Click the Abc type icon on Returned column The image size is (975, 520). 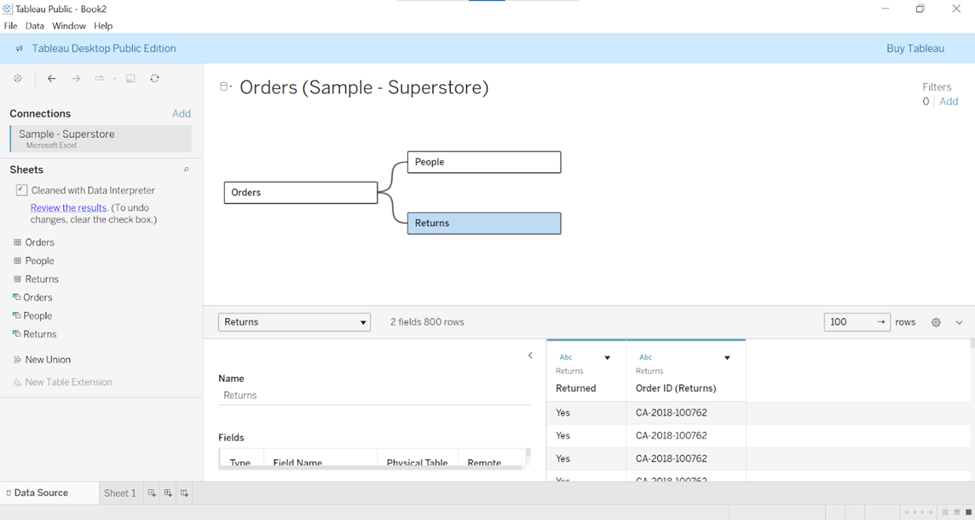[x=566, y=357]
